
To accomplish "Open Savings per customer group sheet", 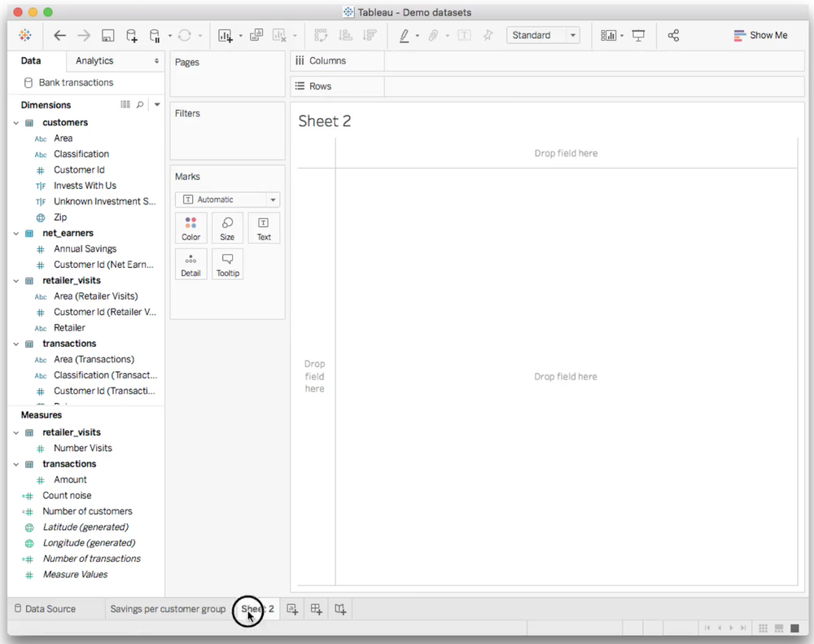I will pos(168,609).
